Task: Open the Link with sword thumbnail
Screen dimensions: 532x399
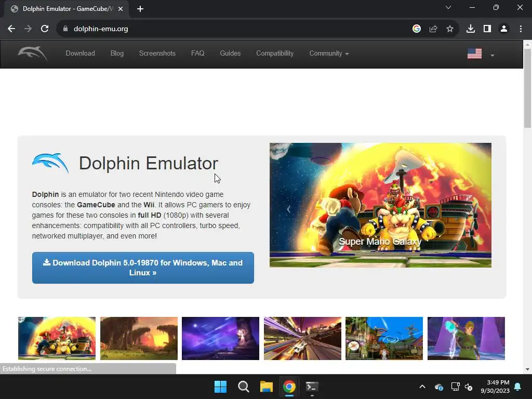Action: click(x=466, y=338)
